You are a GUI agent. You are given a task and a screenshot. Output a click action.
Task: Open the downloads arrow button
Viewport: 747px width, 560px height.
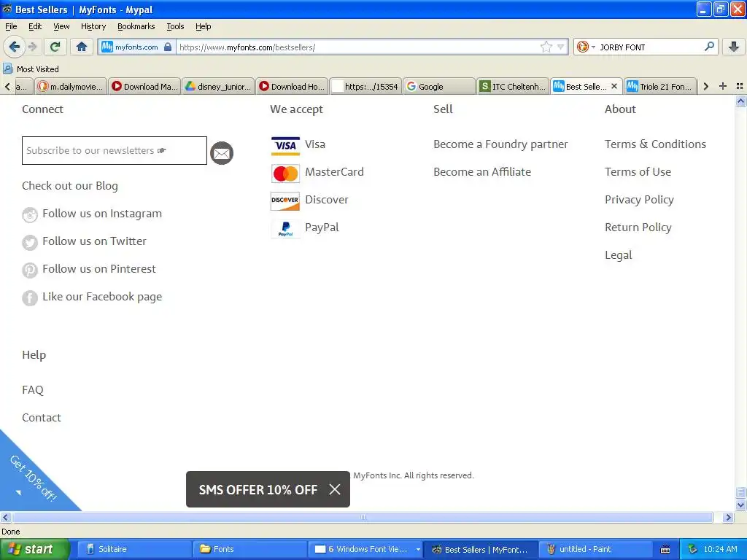click(734, 47)
